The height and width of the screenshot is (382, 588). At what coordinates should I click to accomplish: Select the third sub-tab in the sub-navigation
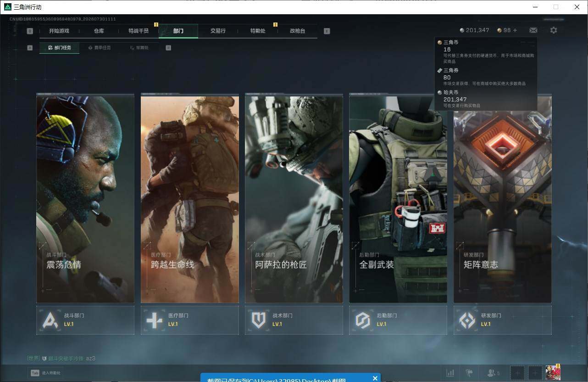[x=139, y=48]
